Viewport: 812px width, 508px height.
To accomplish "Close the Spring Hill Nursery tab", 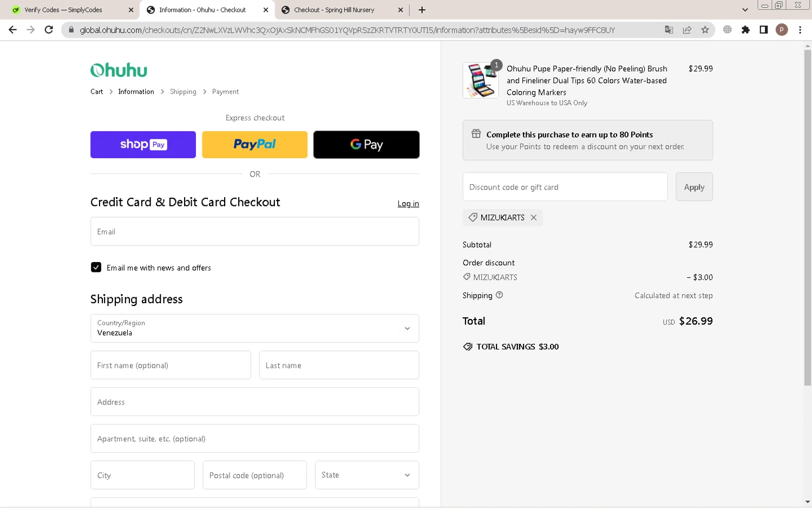I will (x=401, y=10).
